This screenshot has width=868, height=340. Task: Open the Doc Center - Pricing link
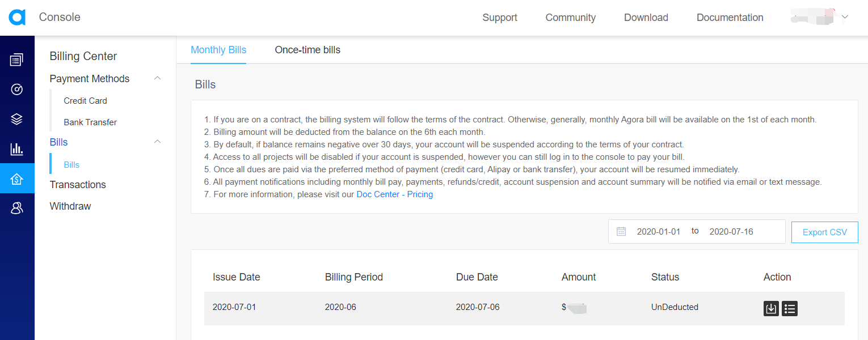pos(394,194)
